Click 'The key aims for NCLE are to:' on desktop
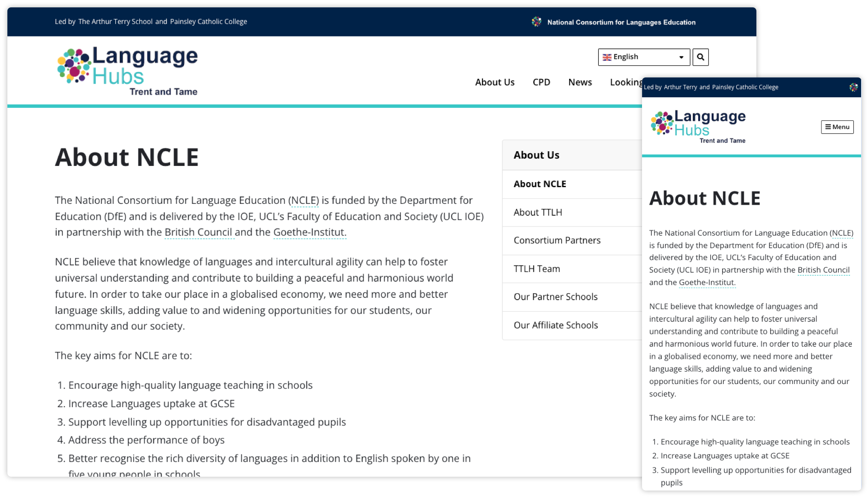 [x=123, y=355]
